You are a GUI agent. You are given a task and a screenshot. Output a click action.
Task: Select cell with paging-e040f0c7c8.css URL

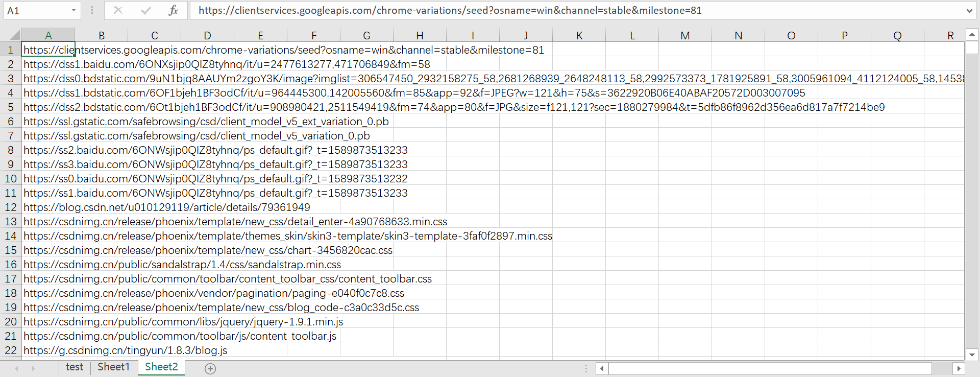(48, 293)
